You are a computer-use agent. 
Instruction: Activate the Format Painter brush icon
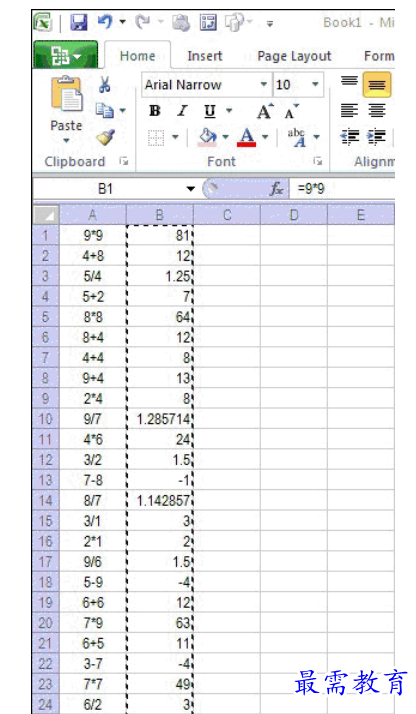[105, 137]
